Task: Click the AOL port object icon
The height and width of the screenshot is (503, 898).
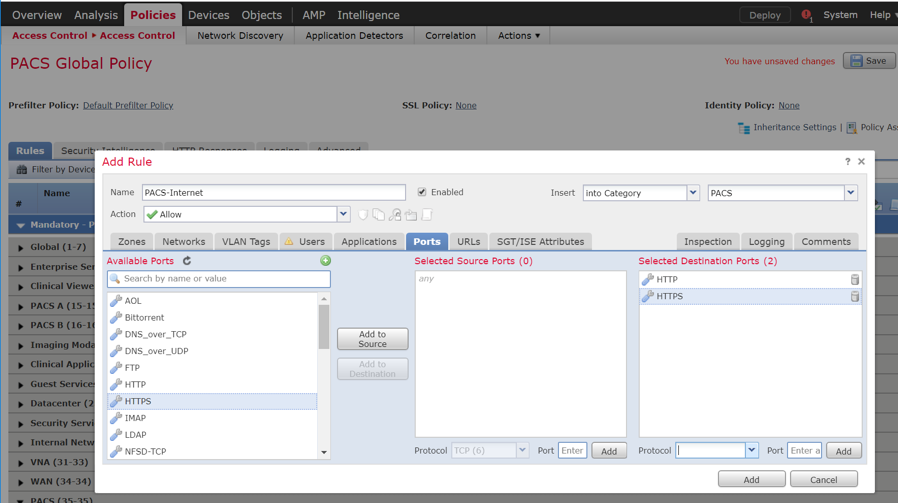Action: tap(116, 301)
